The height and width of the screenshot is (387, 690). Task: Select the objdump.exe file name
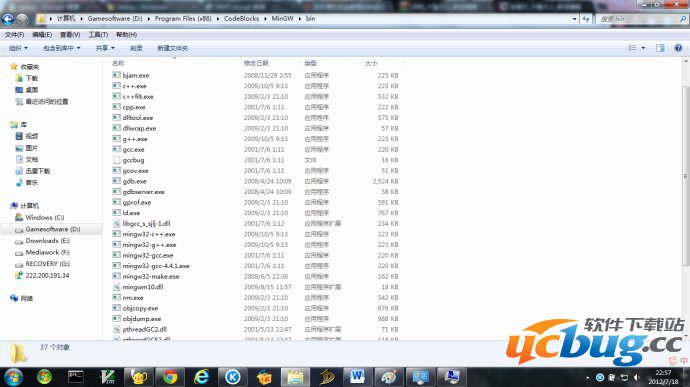[x=142, y=319]
